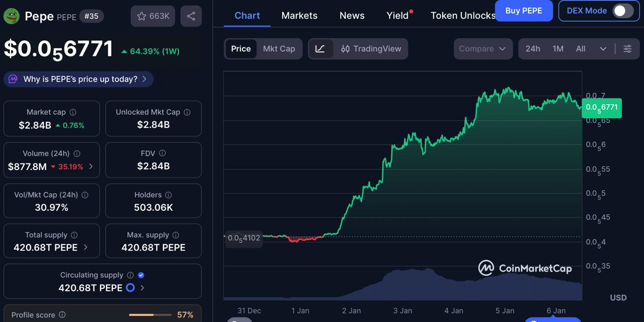
Task: Click the Buy PEPE button
Action: point(524,11)
